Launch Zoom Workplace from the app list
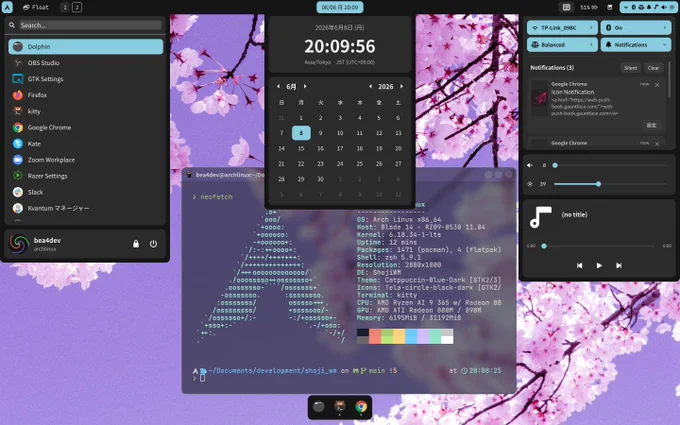Screen dimensions: 680x425 pyautogui.click(x=86, y=160)
